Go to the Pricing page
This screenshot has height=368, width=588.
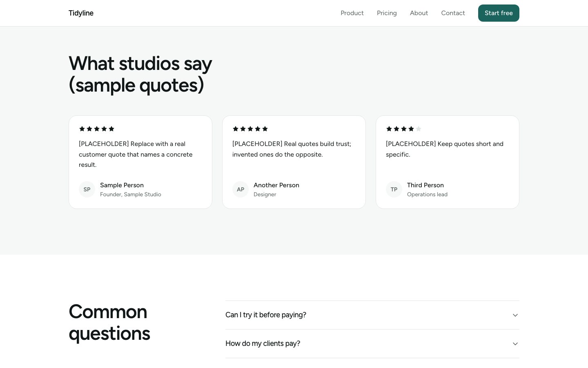[x=387, y=13]
